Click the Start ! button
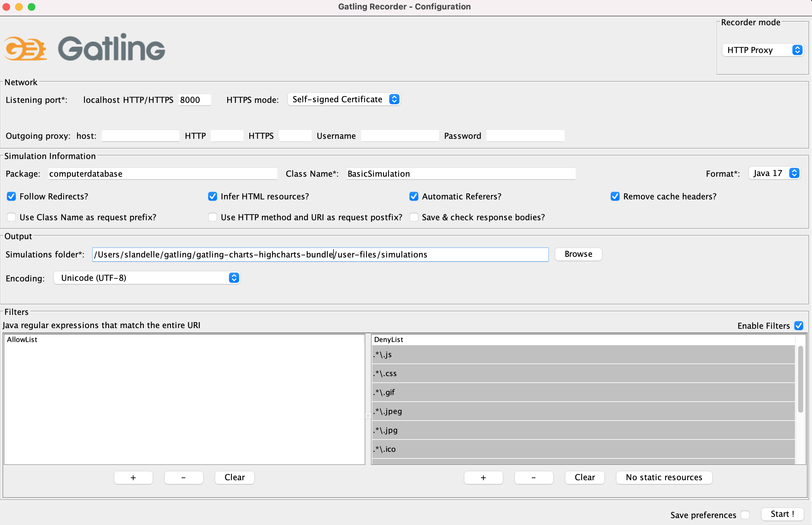This screenshot has width=812, height=525. (782, 514)
